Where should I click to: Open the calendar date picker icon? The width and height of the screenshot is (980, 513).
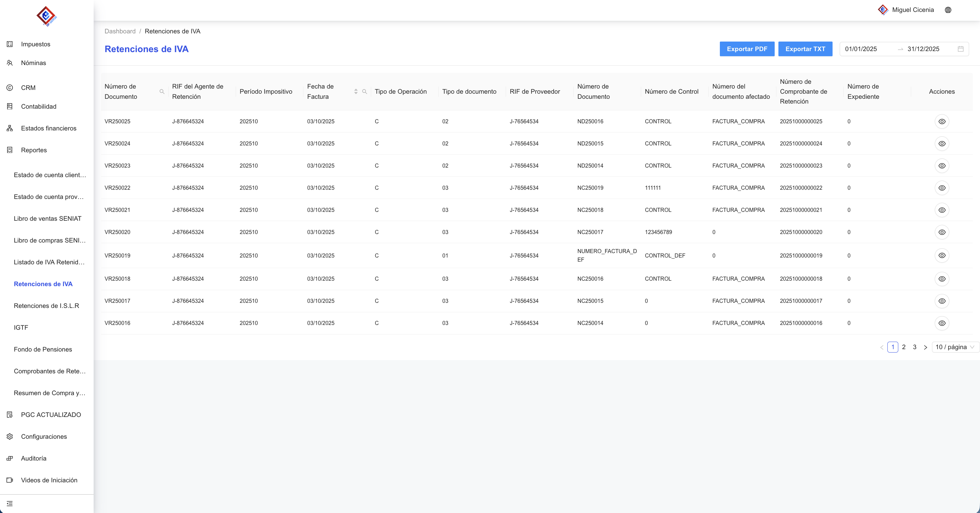pos(960,49)
